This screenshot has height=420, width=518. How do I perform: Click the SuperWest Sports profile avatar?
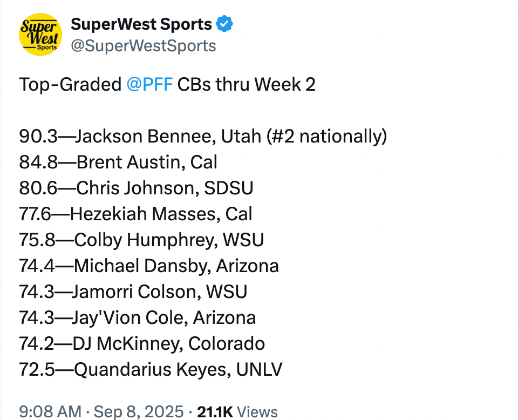coord(40,35)
